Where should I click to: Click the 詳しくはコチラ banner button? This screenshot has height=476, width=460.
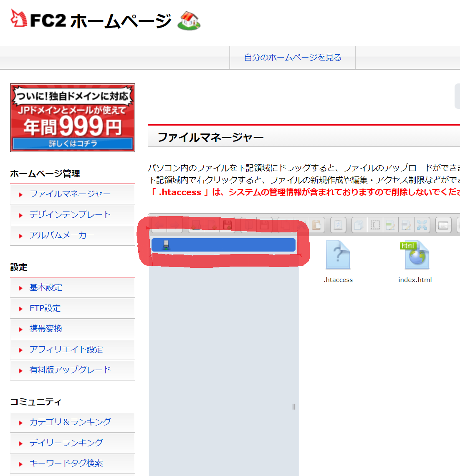pos(73,143)
